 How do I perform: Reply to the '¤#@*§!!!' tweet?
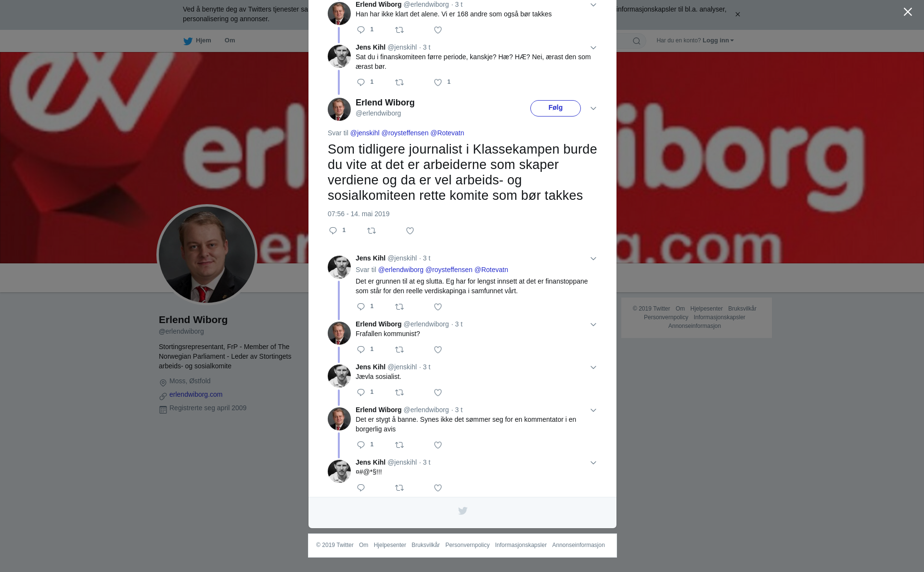tap(361, 488)
